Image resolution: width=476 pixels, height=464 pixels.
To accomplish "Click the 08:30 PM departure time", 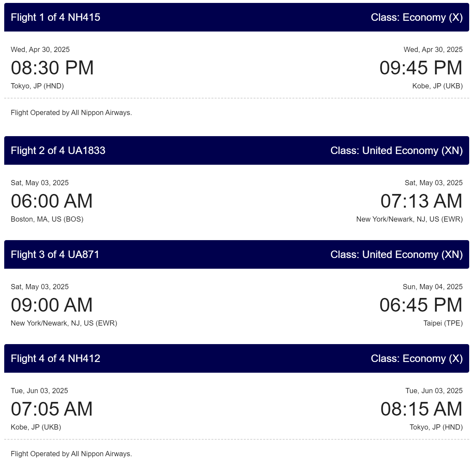I will point(52,68).
